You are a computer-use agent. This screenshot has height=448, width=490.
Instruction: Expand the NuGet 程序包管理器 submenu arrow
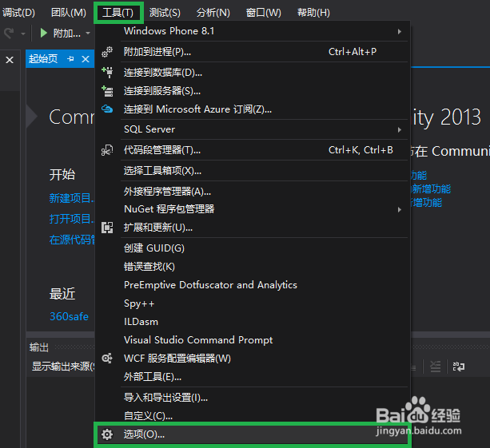[400, 209]
